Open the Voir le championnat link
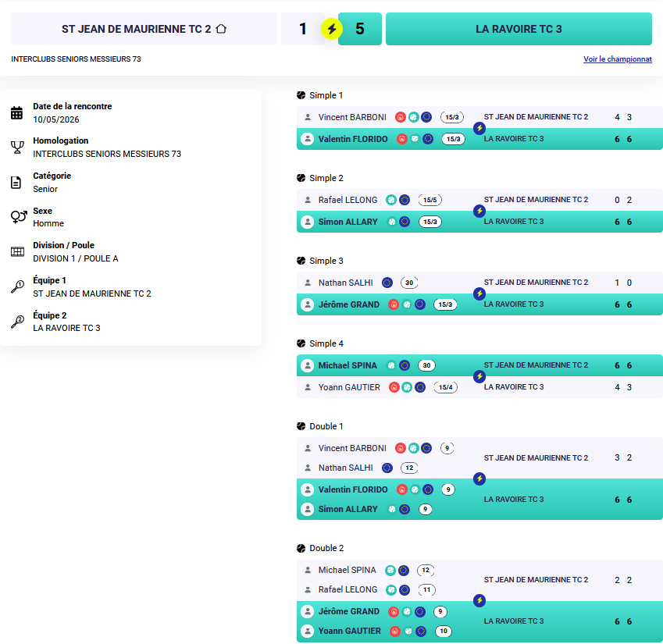The height and width of the screenshot is (644, 663). tap(618, 59)
